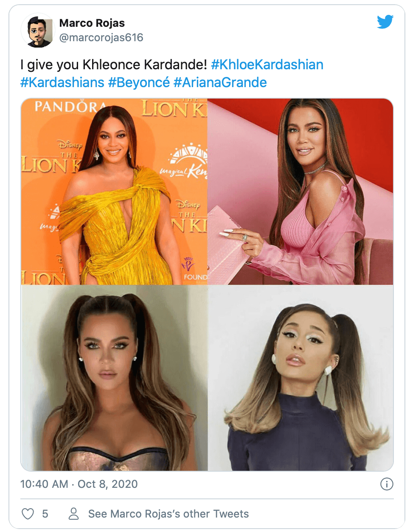Open the bottom-right navy turtleneck photo
Viewport: 410px width, 532px height.
pyautogui.click(x=300, y=378)
